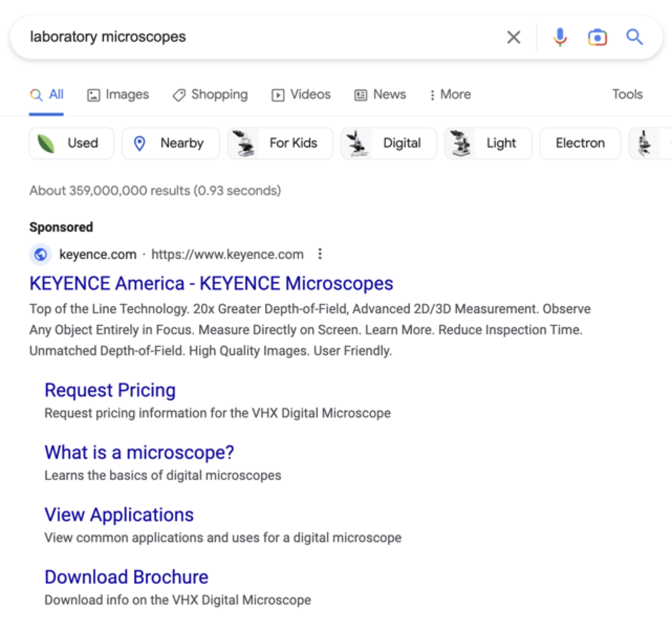Open the News tab
The image size is (672, 633).
pos(380,95)
